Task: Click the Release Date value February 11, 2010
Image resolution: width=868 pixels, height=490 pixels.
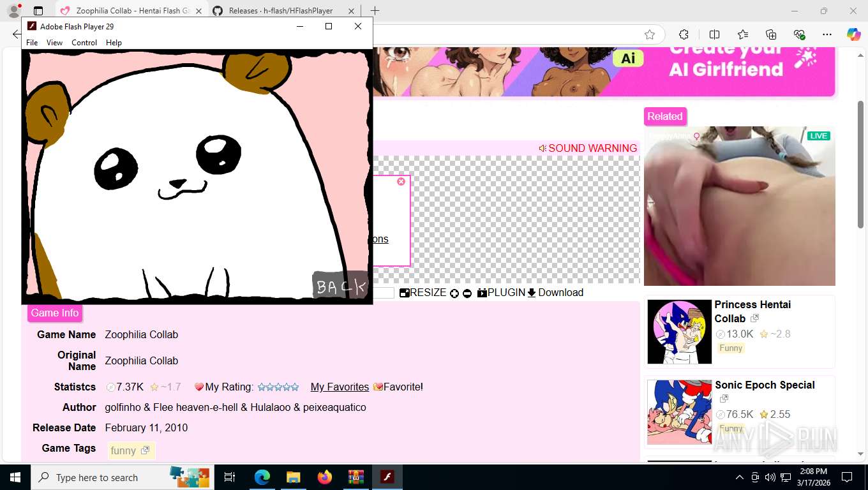Action: tap(146, 427)
